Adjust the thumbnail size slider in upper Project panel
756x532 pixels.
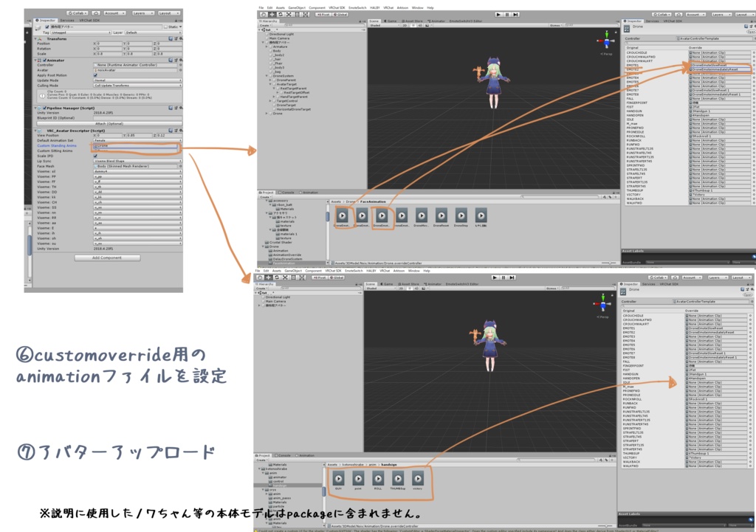(x=608, y=263)
